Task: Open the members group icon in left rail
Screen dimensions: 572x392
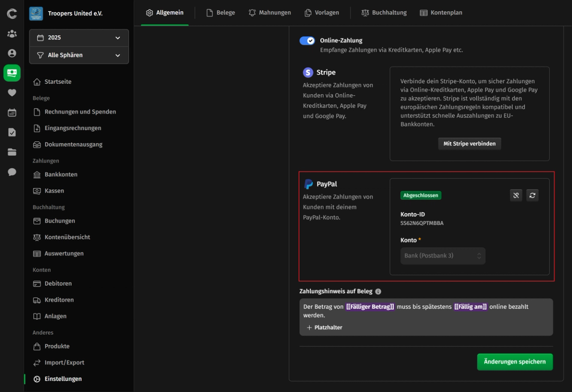Action: tap(12, 34)
